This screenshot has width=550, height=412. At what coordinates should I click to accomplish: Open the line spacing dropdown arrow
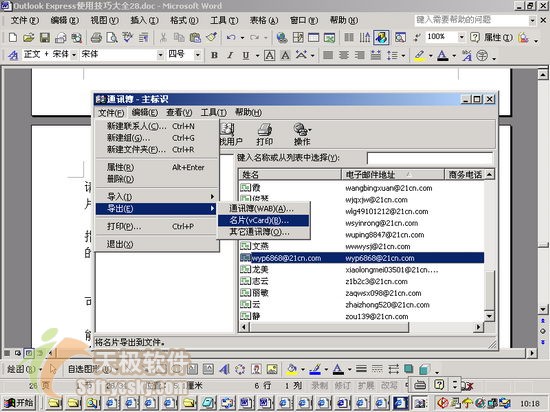tap(403, 55)
